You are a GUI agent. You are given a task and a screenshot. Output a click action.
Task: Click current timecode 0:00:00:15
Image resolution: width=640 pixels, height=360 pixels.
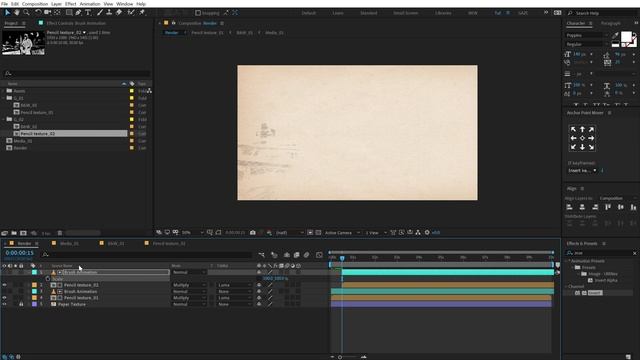coord(19,253)
